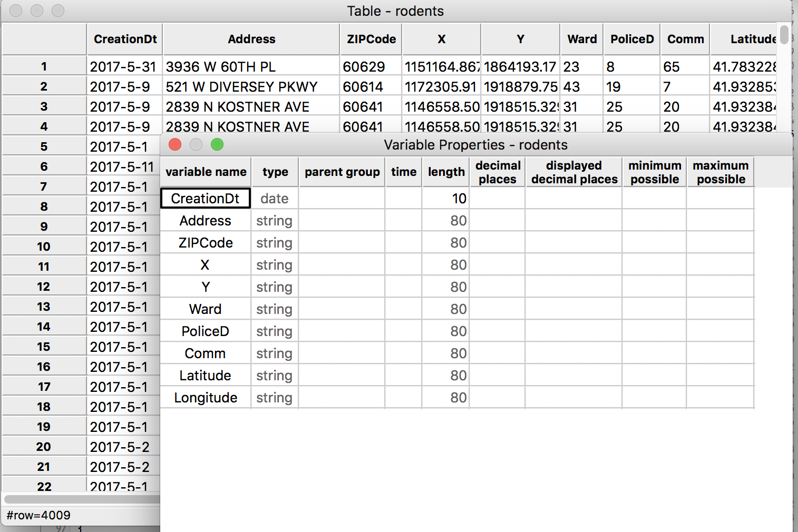The height and width of the screenshot is (532, 798).
Task: Click the vertical scrollbar of the table window
Action: coord(784,35)
